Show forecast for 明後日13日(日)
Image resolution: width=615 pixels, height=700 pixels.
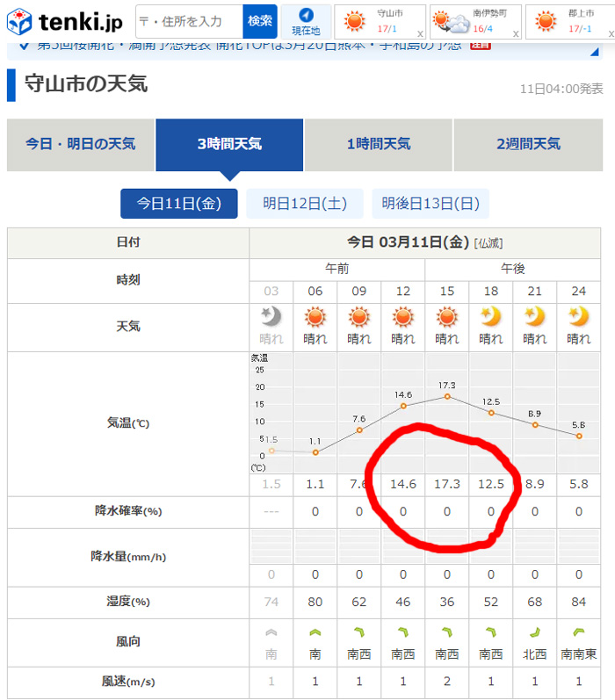tap(430, 204)
